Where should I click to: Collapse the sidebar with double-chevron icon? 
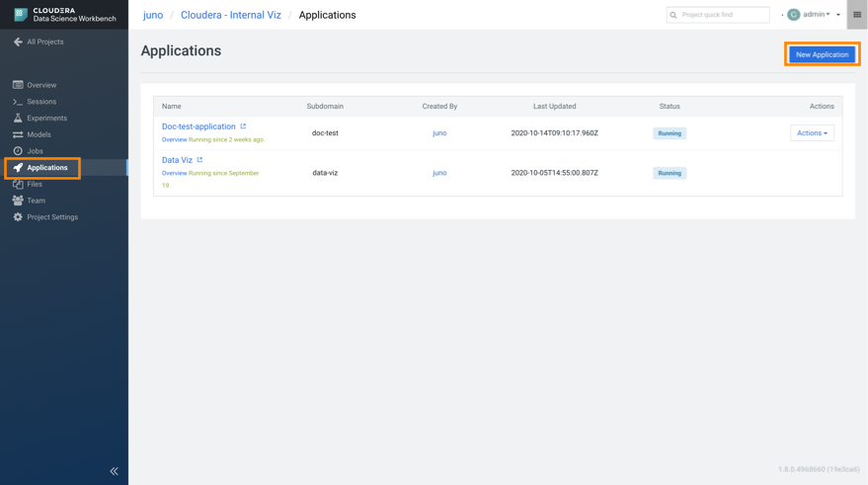tap(114, 471)
